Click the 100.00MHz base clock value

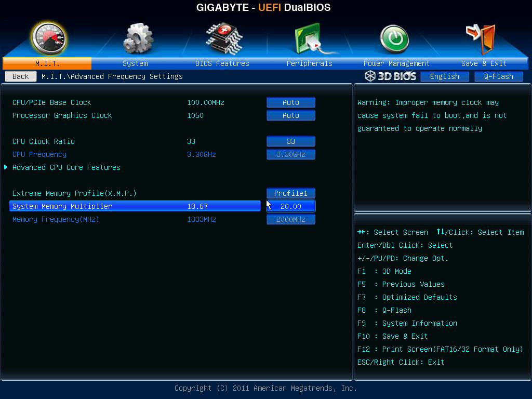tap(206, 102)
